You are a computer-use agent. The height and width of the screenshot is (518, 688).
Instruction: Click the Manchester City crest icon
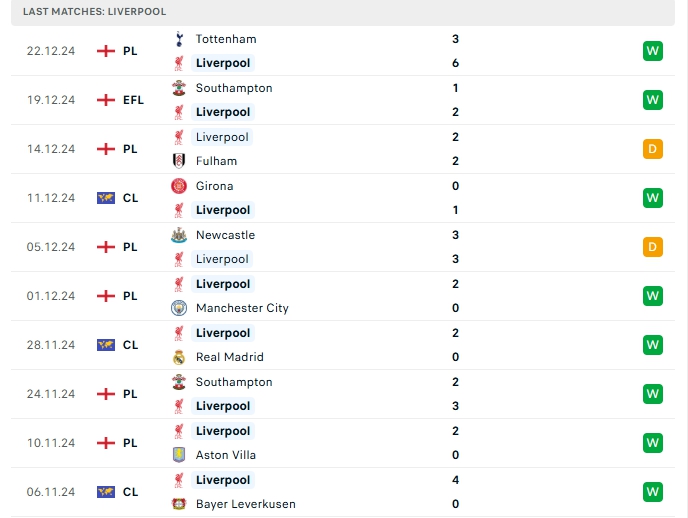(179, 308)
